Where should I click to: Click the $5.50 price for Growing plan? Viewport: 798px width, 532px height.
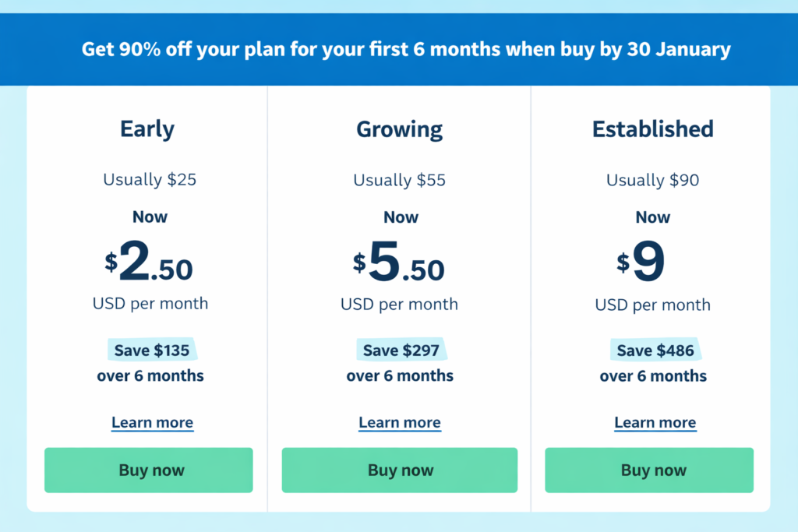pyautogui.click(x=400, y=265)
